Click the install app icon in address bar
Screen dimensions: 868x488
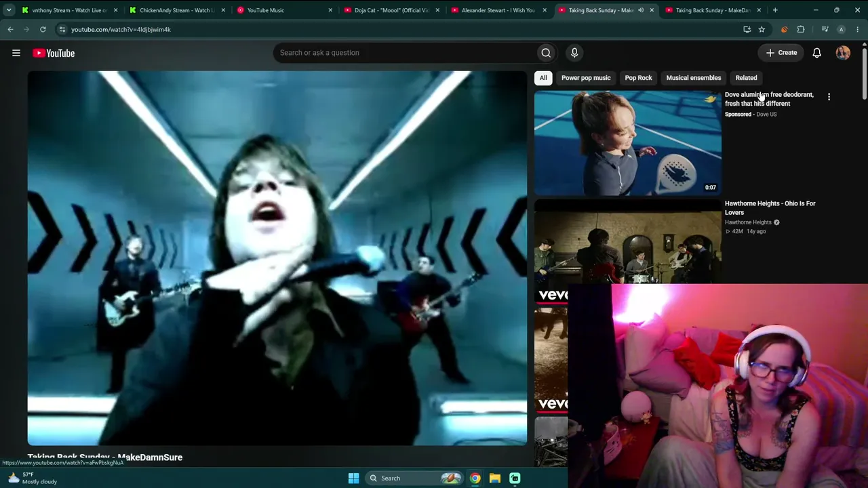tap(747, 29)
